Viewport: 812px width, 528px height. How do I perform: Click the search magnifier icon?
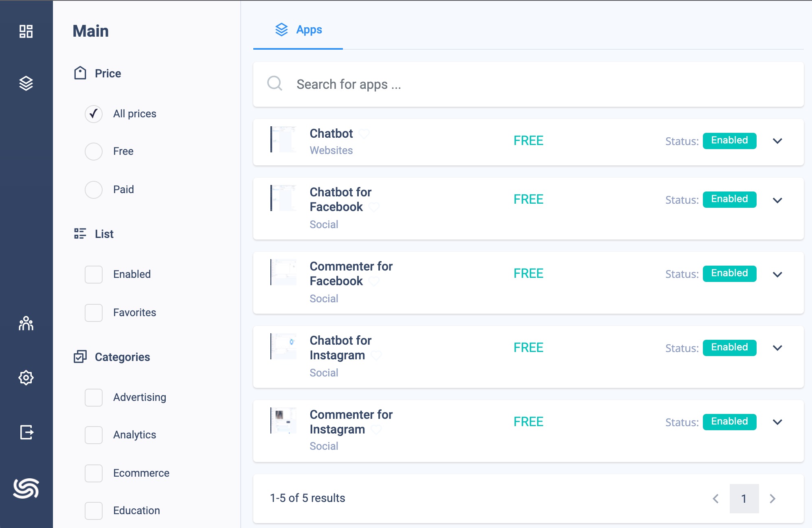pos(275,84)
